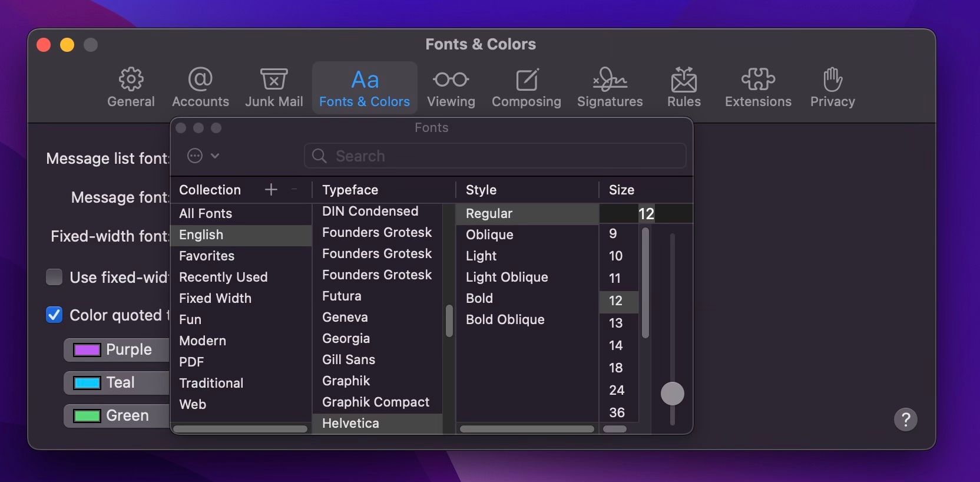
Task: Uncheck the Color quoted text checkbox
Action: (x=54, y=315)
